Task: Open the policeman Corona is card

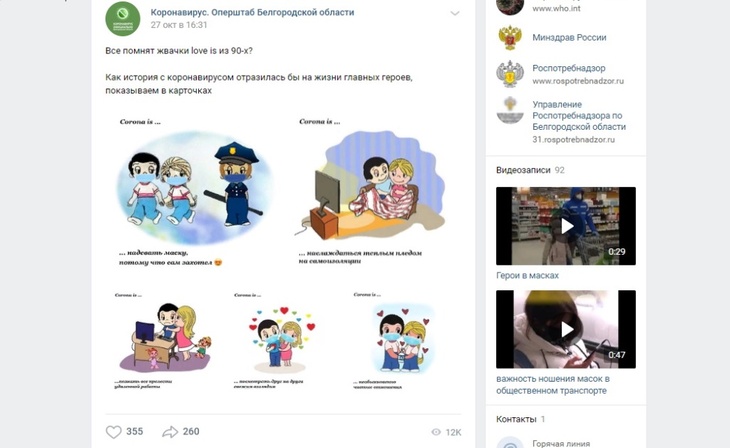Action: pyautogui.click(x=194, y=192)
